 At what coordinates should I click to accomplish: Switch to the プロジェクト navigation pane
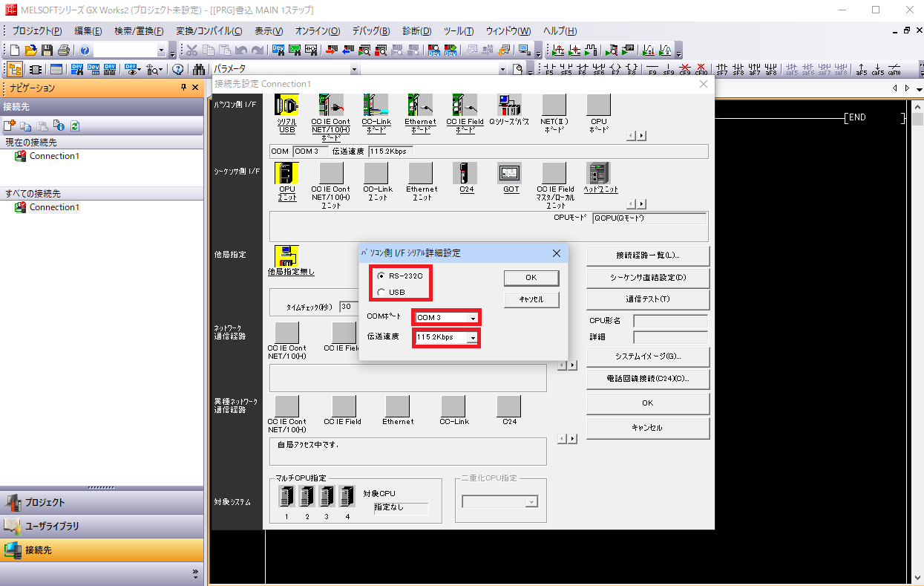click(102, 502)
